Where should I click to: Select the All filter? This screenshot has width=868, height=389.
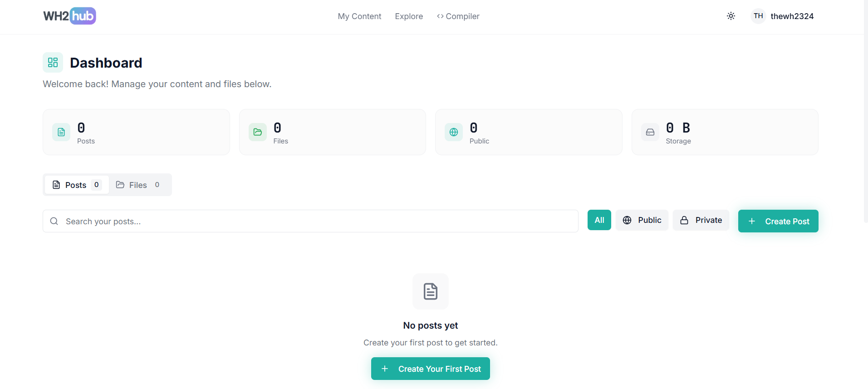pyautogui.click(x=599, y=220)
